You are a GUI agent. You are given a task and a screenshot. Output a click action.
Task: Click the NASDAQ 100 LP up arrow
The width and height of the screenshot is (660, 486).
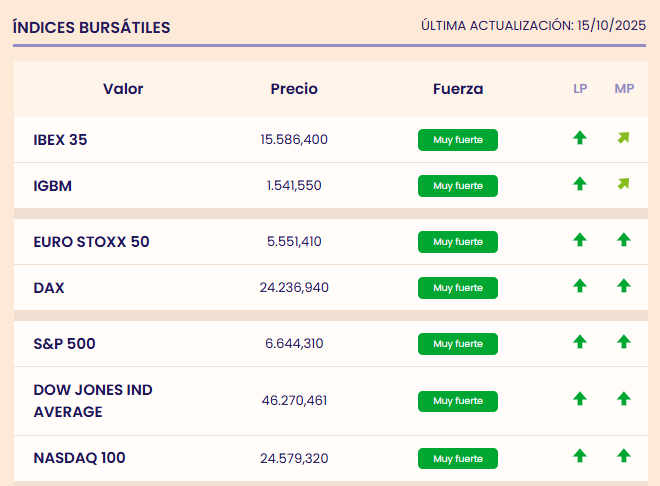(579, 456)
